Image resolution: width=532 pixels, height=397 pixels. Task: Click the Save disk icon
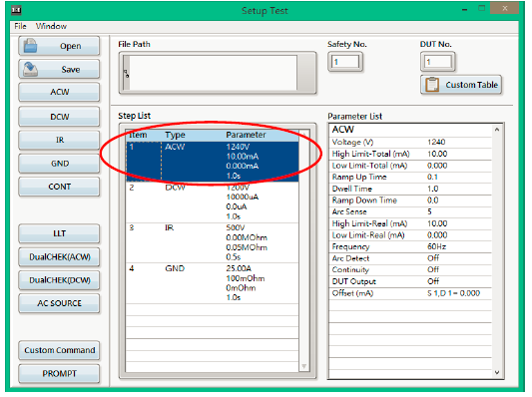(x=31, y=69)
